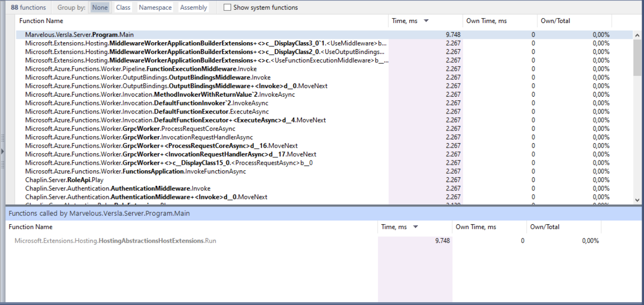
Task: Sort top table by Time, ms header
Action: click(x=426, y=21)
